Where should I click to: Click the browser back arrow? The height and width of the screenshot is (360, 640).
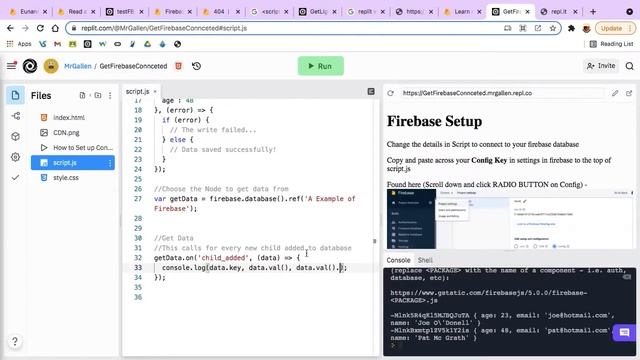coord(10,28)
